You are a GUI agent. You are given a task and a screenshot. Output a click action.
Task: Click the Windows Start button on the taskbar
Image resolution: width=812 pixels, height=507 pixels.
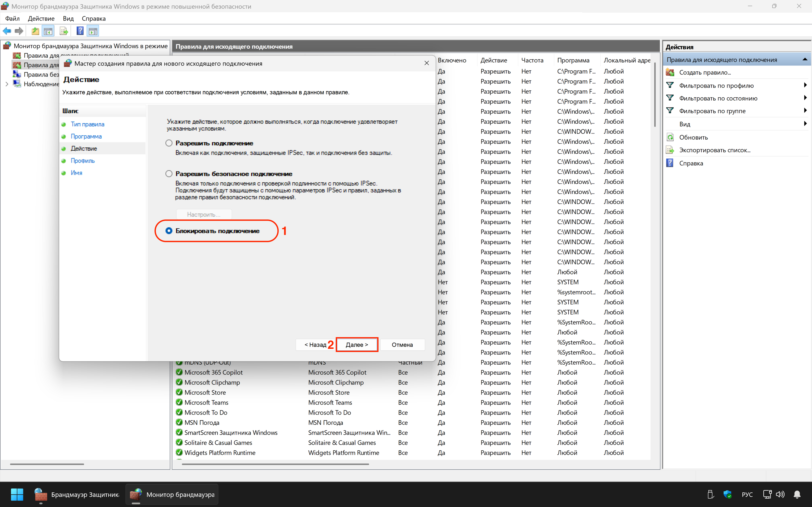tap(17, 494)
